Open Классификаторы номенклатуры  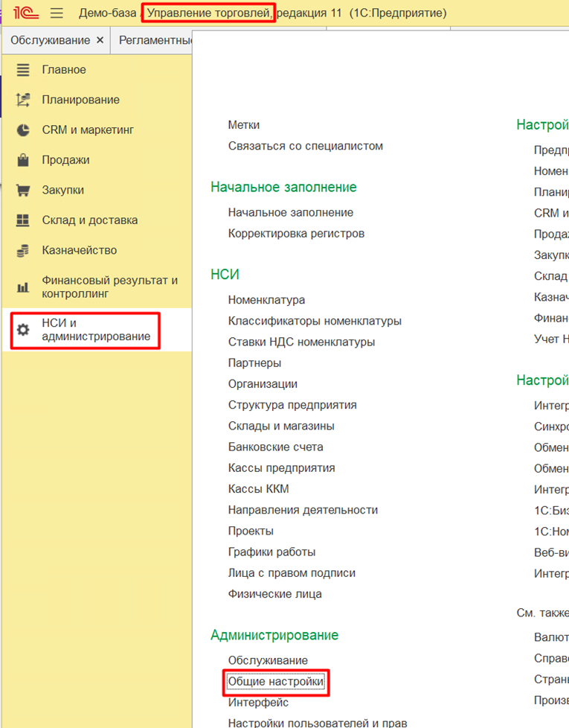coord(315,321)
